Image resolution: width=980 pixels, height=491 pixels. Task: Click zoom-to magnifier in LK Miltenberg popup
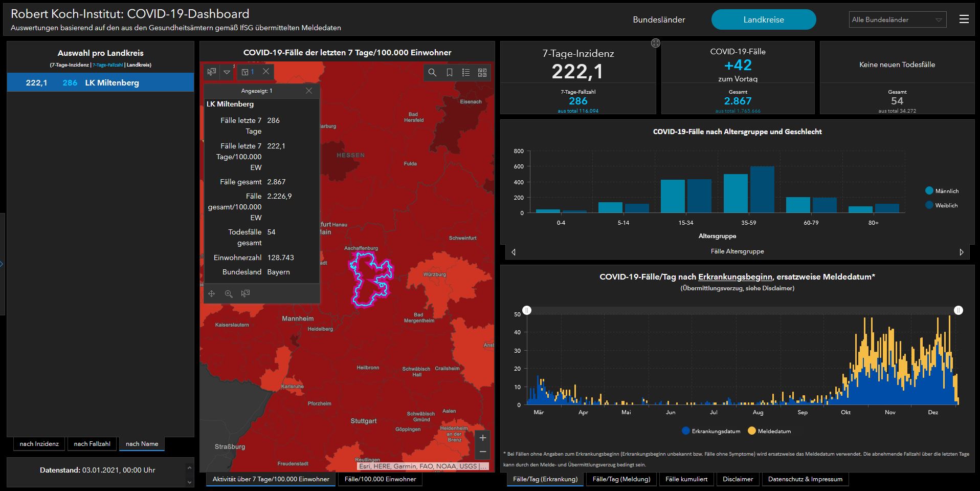point(229,293)
